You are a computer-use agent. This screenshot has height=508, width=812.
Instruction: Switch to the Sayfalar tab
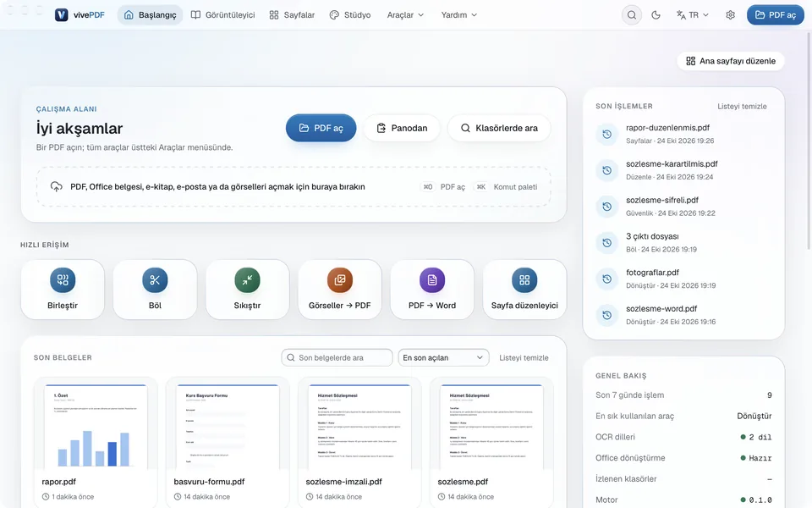[292, 15]
